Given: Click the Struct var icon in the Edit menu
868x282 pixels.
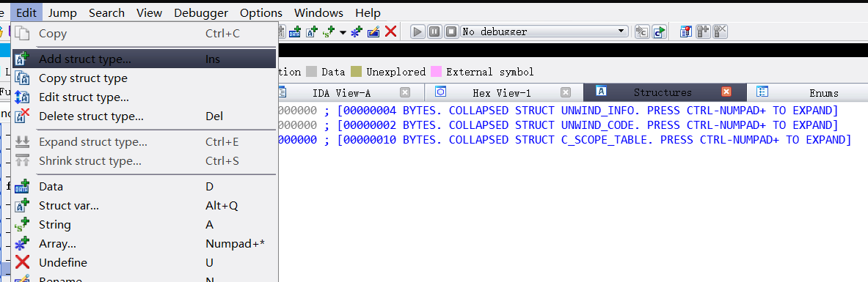Looking at the screenshot, I should 22,206.
